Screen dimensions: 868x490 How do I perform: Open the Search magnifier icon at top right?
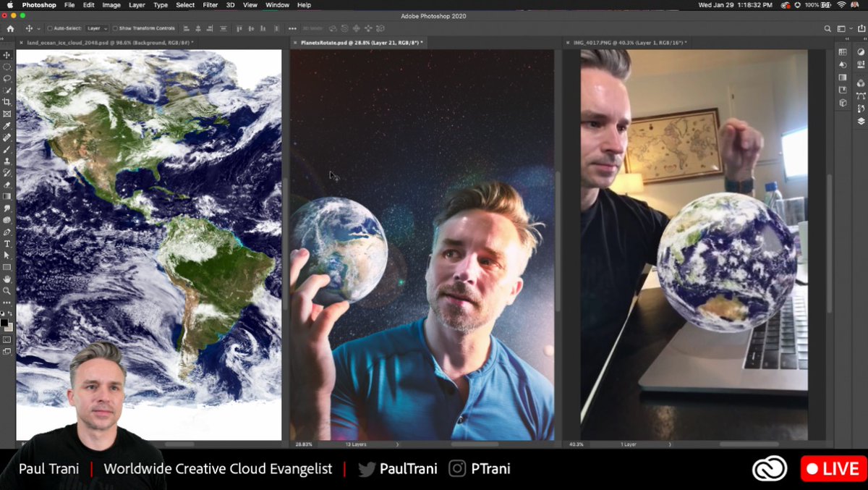point(827,29)
